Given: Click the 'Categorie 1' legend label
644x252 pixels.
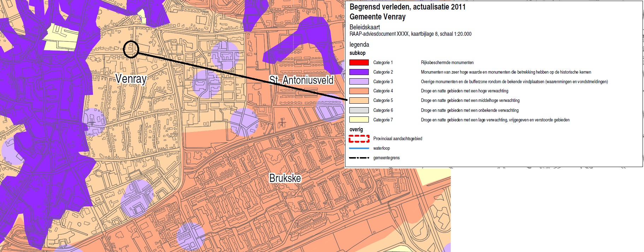Looking at the screenshot, I should pyautogui.click(x=383, y=63).
